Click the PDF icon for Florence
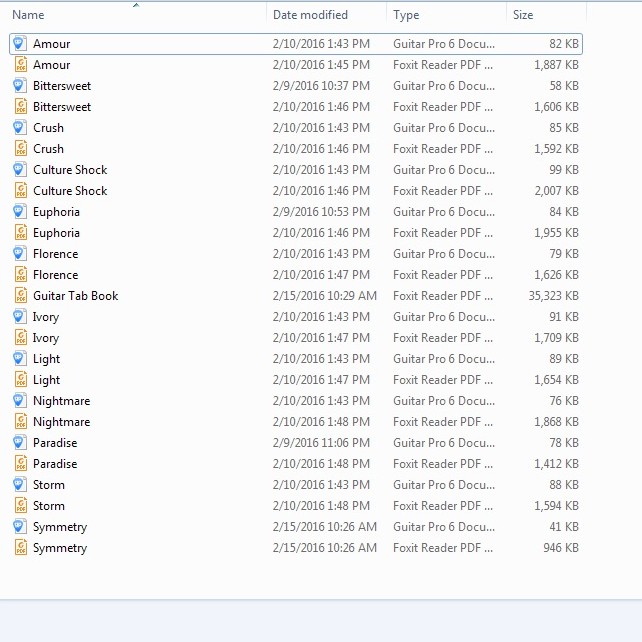This screenshot has height=642, width=642. tap(20, 275)
